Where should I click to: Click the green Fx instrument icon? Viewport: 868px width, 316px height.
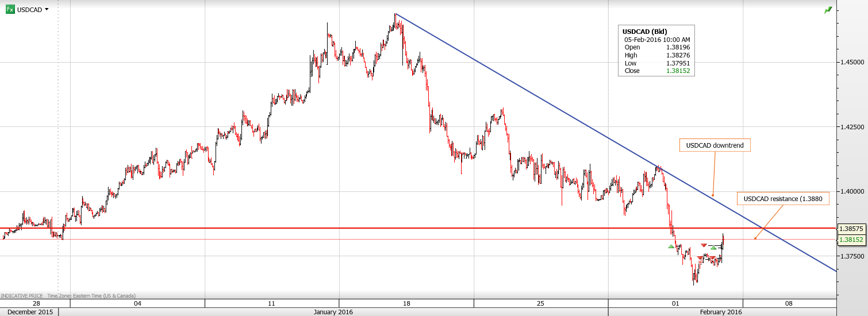pos(10,10)
